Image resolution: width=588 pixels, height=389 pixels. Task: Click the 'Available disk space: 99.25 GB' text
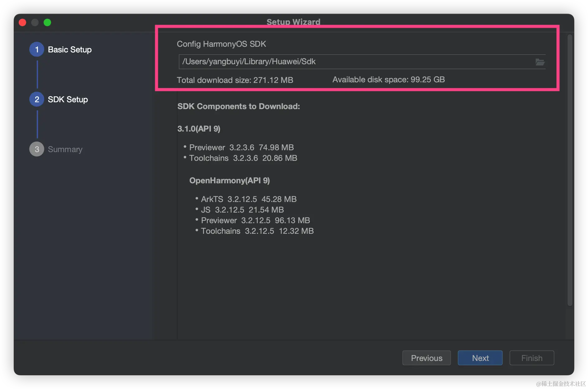tap(388, 79)
